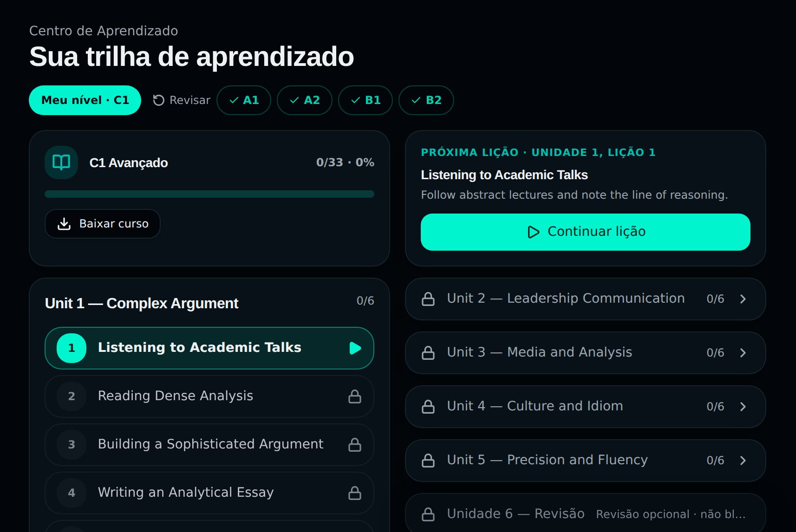
Task: Click the number 4 badge on Writing an Analytical Essay
Action: click(72, 493)
